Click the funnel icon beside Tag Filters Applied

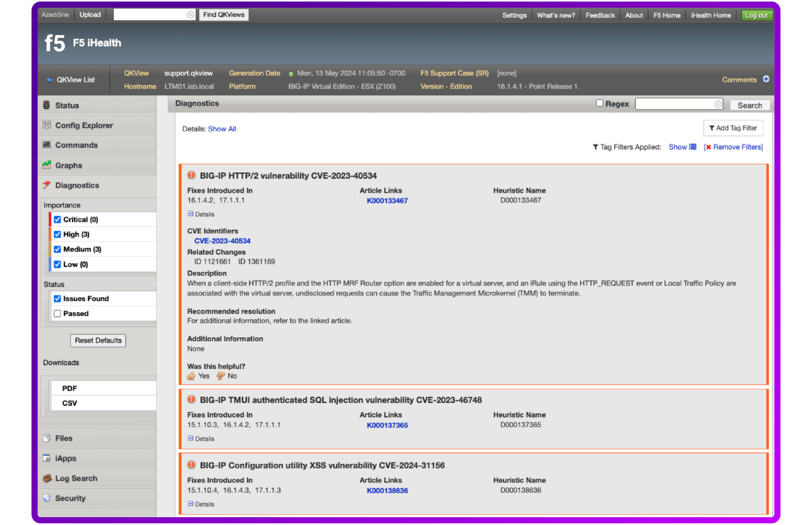point(596,147)
